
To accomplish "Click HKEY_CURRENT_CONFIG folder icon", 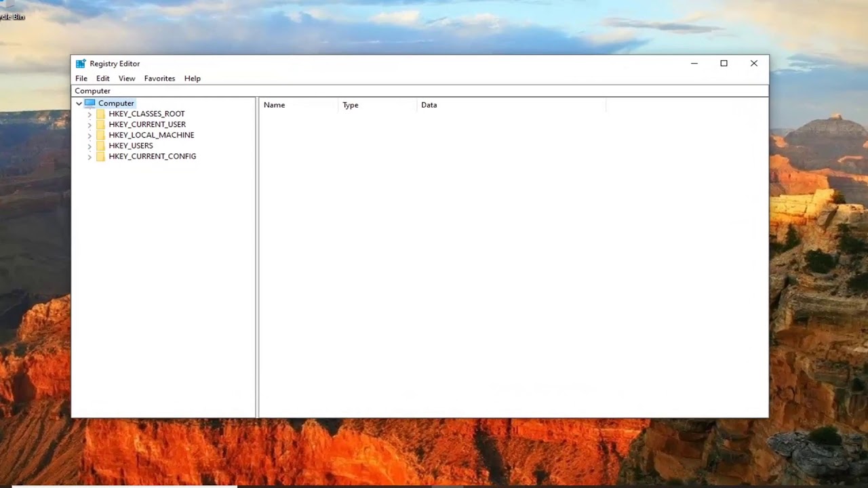I will coord(101,156).
